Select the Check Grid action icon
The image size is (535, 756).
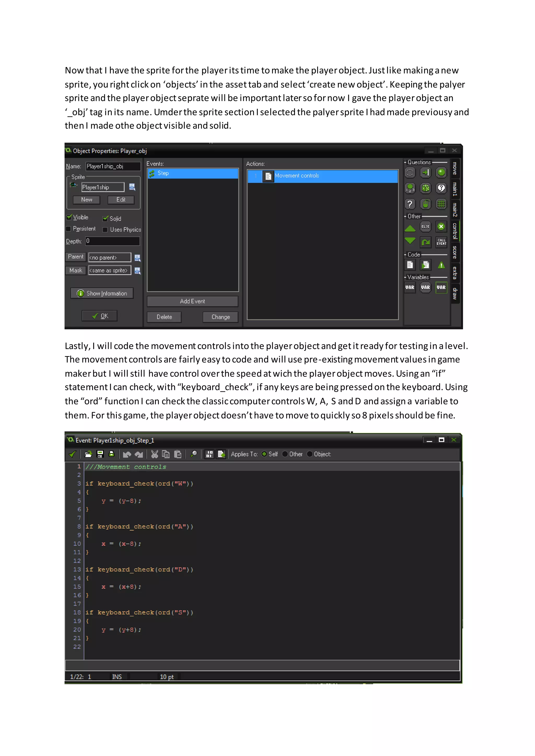tap(441, 204)
